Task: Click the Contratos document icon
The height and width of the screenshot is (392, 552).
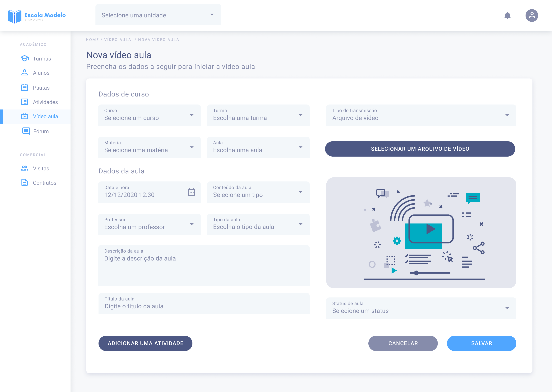Action: tap(25, 183)
